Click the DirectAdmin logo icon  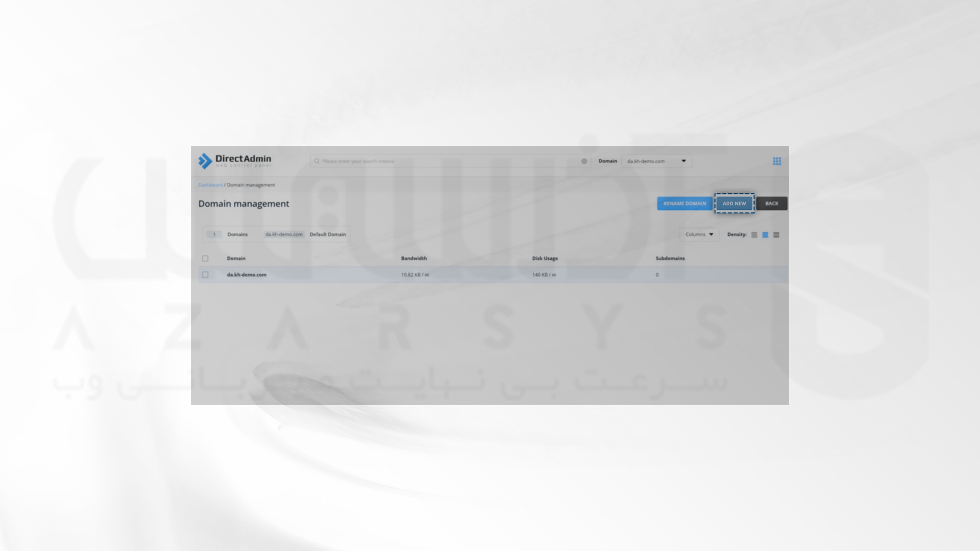click(x=205, y=160)
